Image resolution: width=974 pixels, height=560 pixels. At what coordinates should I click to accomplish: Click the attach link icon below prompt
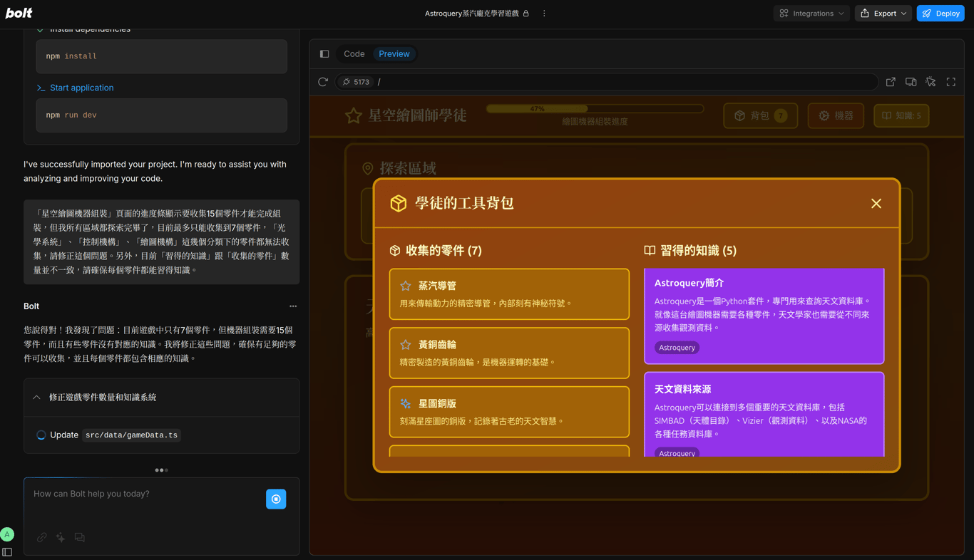(42, 537)
